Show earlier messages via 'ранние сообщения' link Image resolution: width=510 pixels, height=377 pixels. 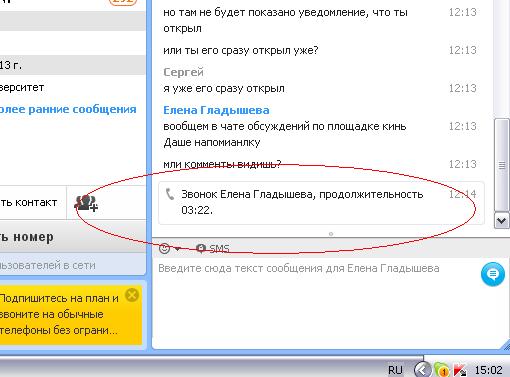67,109
